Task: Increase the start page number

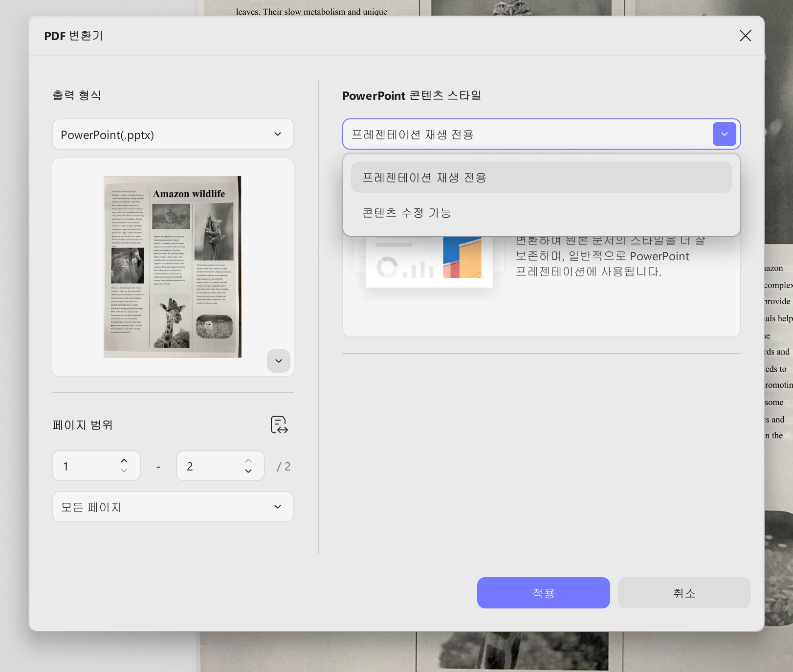Action: point(124,461)
